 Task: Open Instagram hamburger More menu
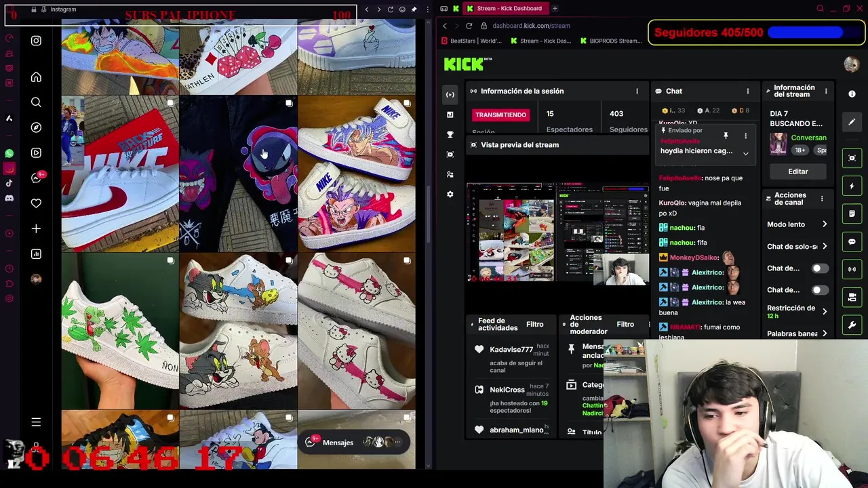pyautogui.click(x=36, y=422)
